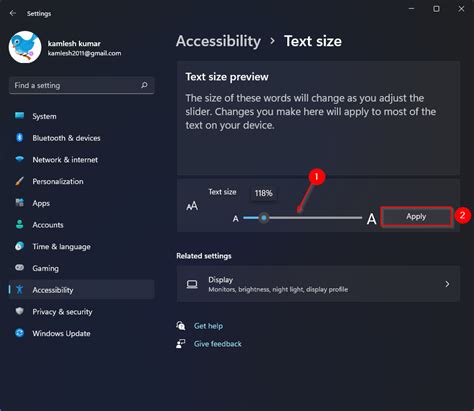This screenshot has width=474, height=411.
Task: Expand Display related settings chevron
Action: point(447,284)
